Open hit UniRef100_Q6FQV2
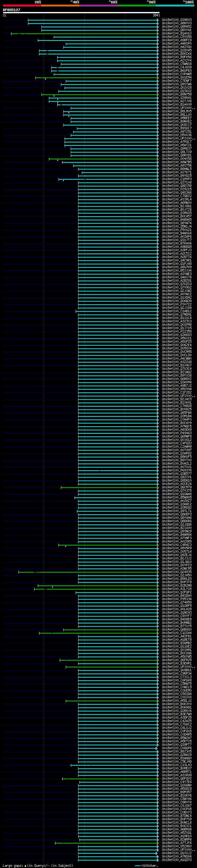 click(x=176, y=778)
